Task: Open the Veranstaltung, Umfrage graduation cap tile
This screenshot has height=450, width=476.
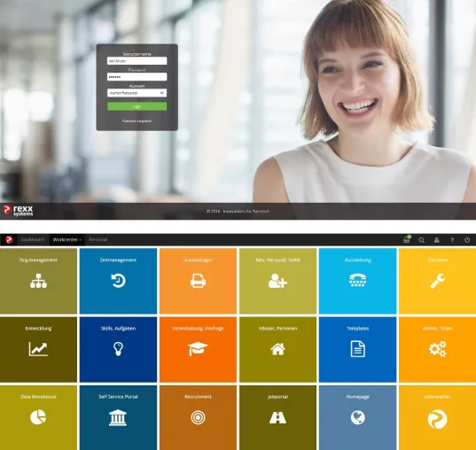Action: pyautogui.click(x=198, y=350)
